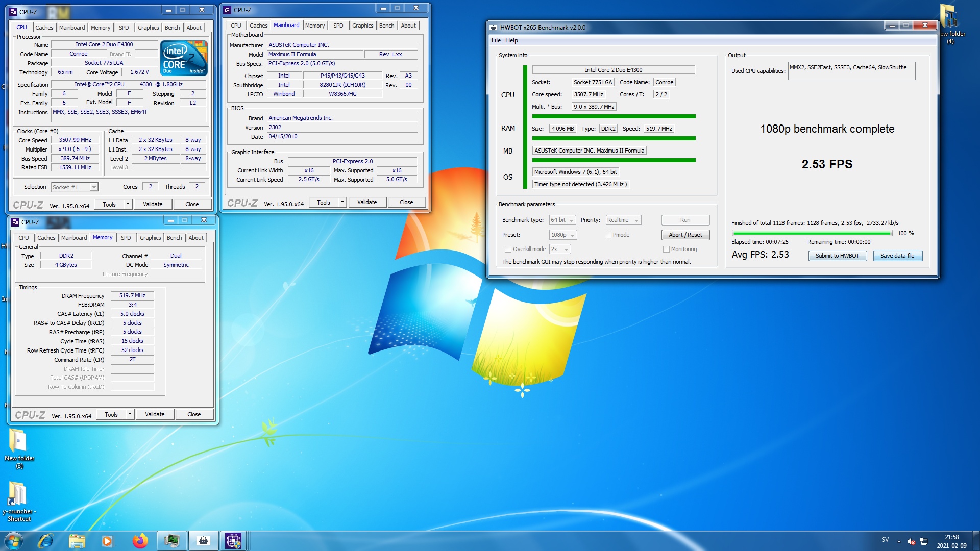980x551 pixels.
Task: Open SPD tab in CPU-Z Mainboard window
Action: 338,26
